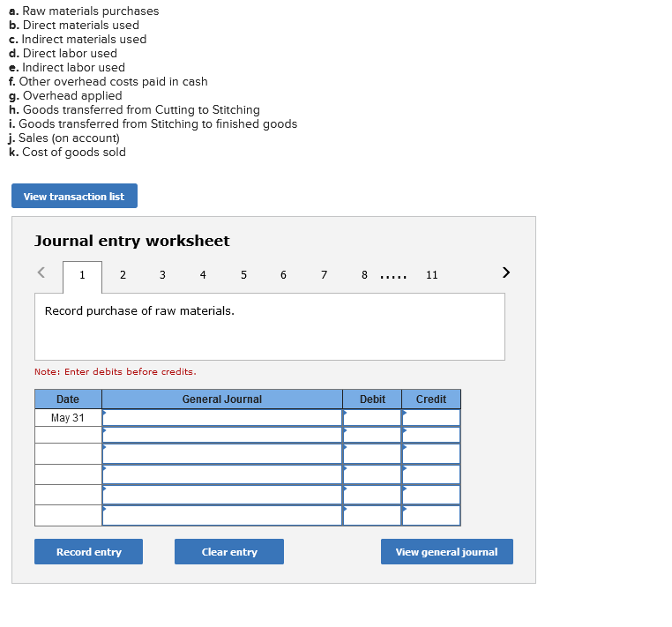Viewport: 672px width, 627px height.
Task: Click item 'c. Indirect materials used'
Action: pyautogui.click(x=78, y=40)
